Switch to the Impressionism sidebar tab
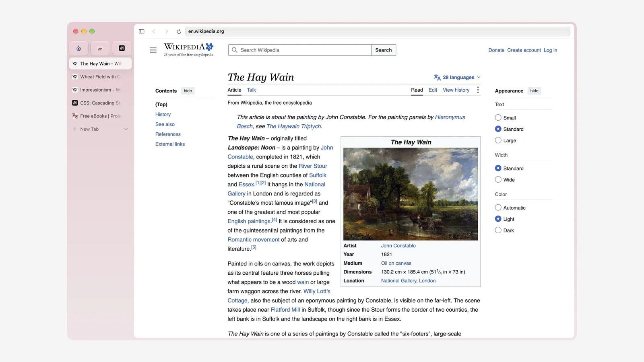The height and width of the screenshot is (362, 644). click(x=100, y=90)
